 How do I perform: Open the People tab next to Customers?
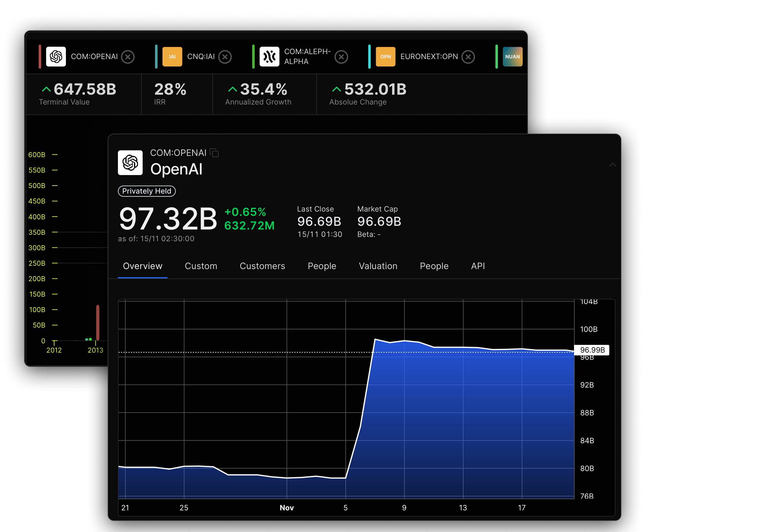322,266
